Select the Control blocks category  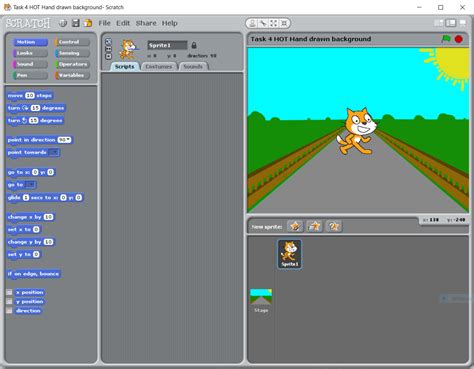72,42
